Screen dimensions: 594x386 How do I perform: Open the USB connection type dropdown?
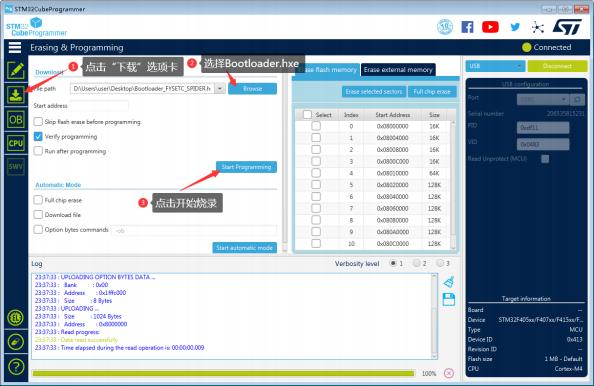tap(495, 66)
